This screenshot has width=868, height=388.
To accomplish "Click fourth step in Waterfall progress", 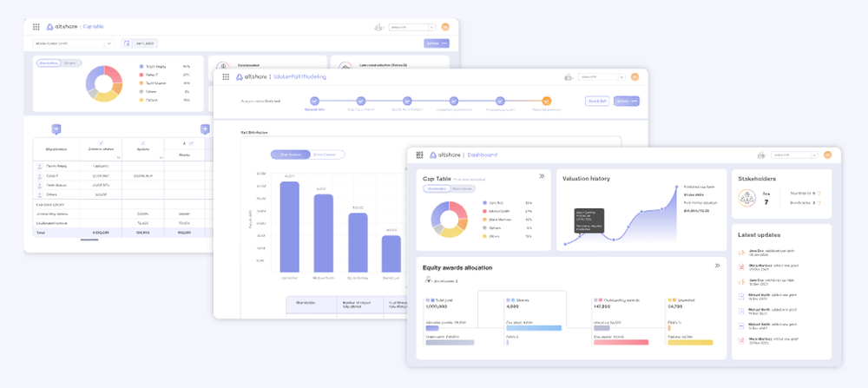I will (454, 101).
